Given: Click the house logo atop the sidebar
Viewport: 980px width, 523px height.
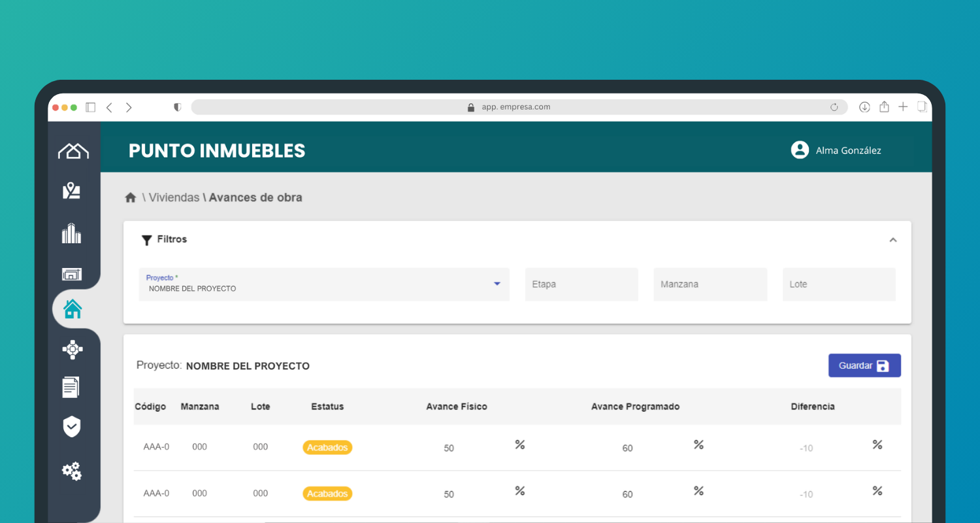Looking at the screenshot, I should point(73,151).
